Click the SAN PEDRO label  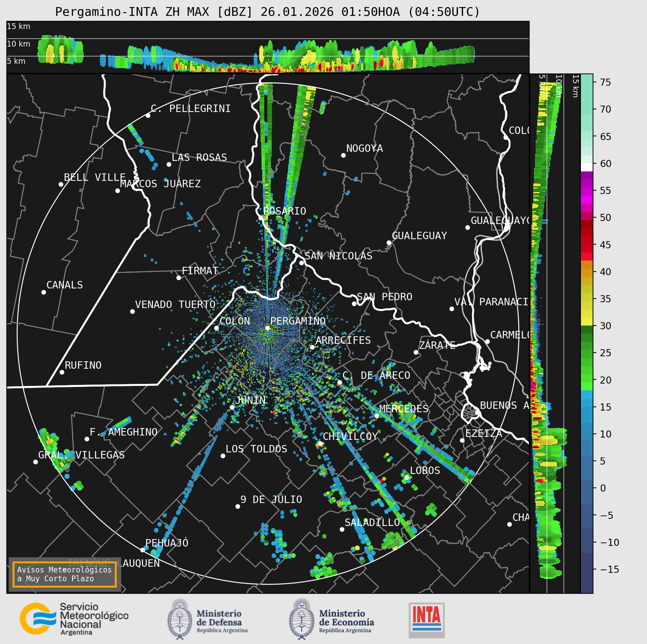(x=384, y=297)
